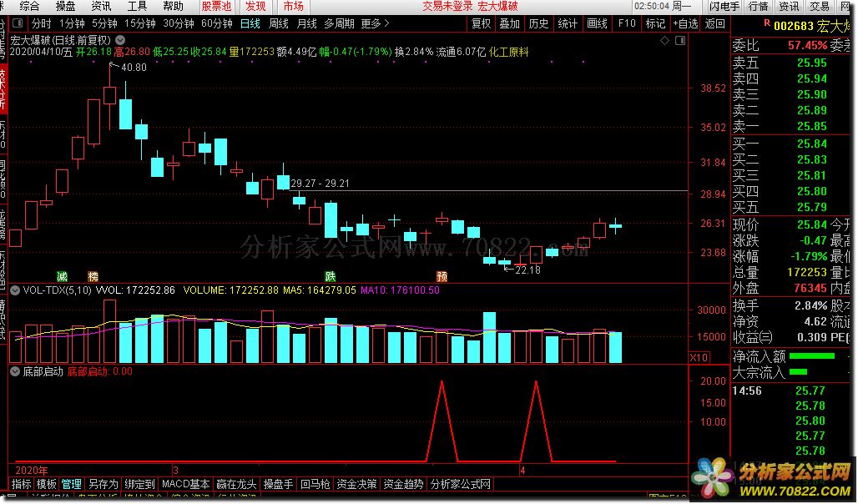
Task: Open the 资讯 menu in the menu bar
Action: [x=101, y=7]
